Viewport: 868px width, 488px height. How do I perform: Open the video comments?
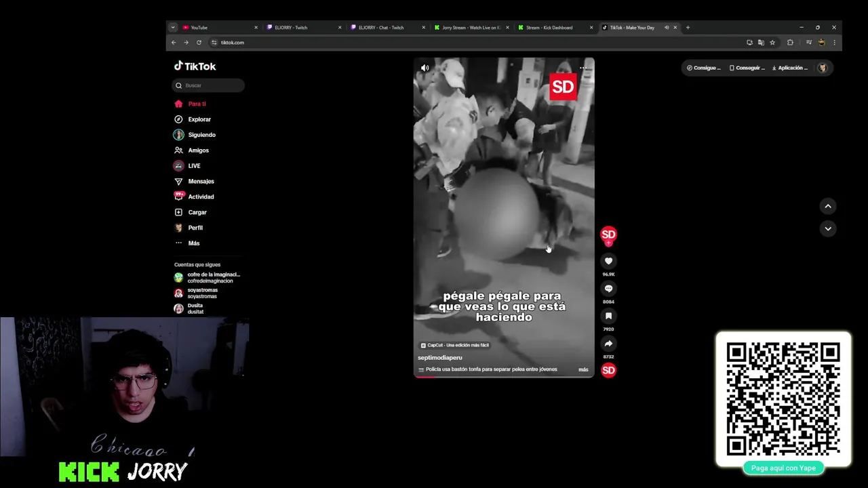click(x=608, y=289)
